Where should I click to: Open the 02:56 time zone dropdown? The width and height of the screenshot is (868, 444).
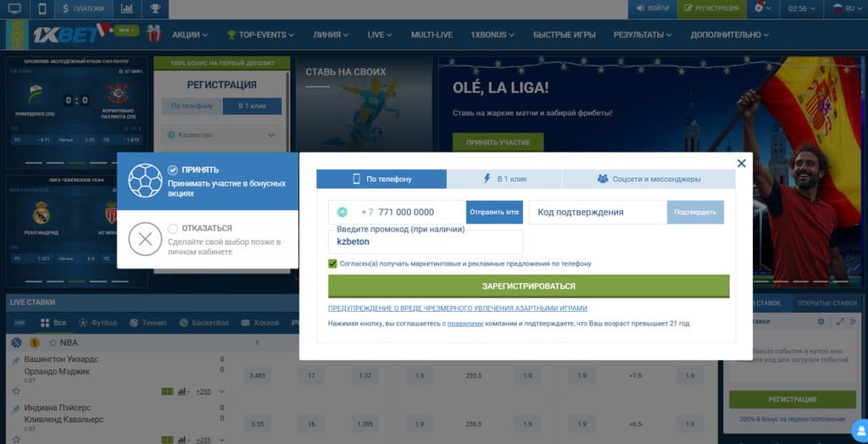(801, 8)
